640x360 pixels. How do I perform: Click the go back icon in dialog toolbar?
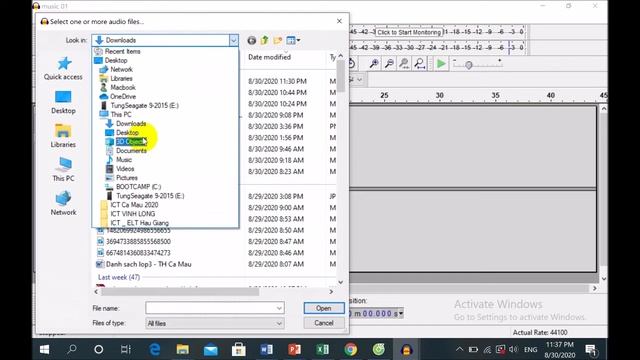(x=252, y=40)
